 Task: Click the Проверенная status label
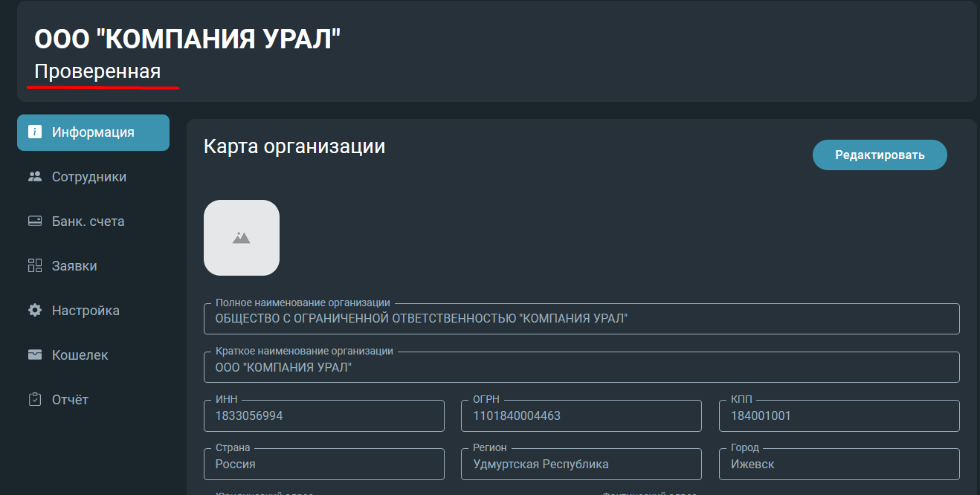[x=97, y=72]
